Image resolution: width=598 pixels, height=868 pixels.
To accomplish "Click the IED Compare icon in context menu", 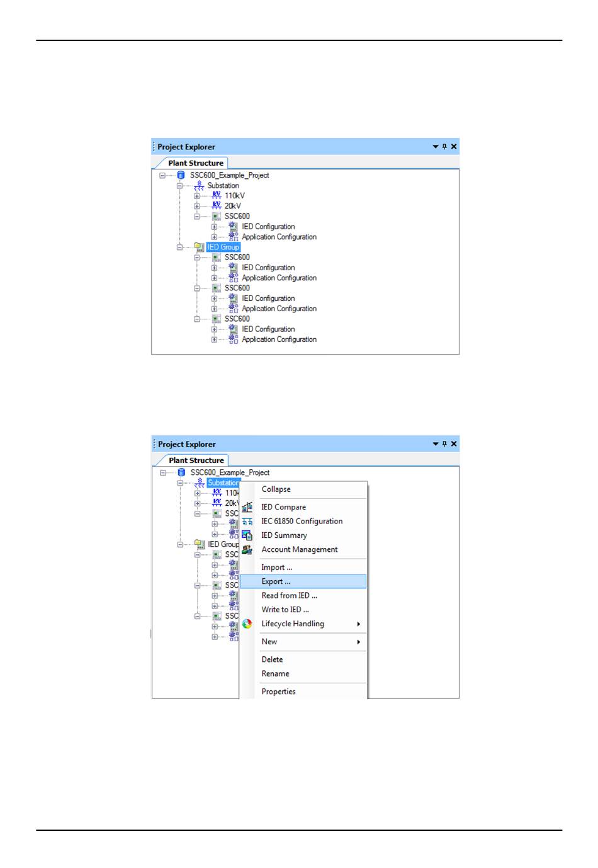I will click(x=247, y=507).
